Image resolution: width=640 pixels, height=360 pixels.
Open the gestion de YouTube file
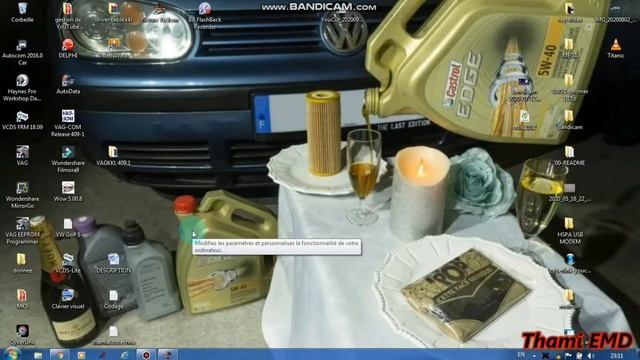click(x=68, y=16)
